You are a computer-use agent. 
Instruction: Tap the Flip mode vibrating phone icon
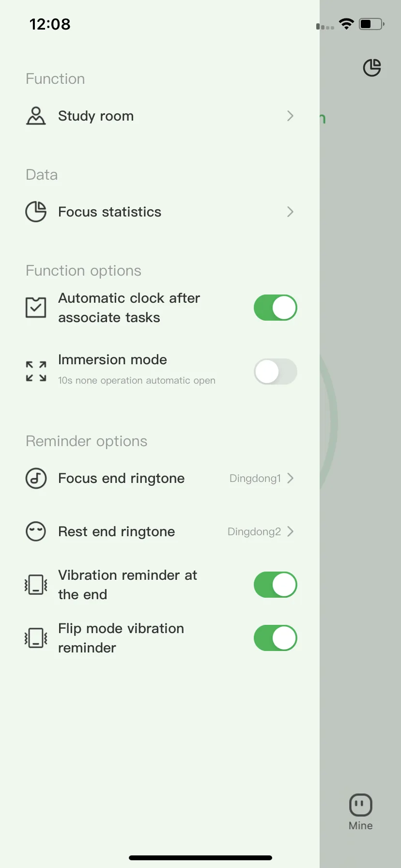[36, 638]
